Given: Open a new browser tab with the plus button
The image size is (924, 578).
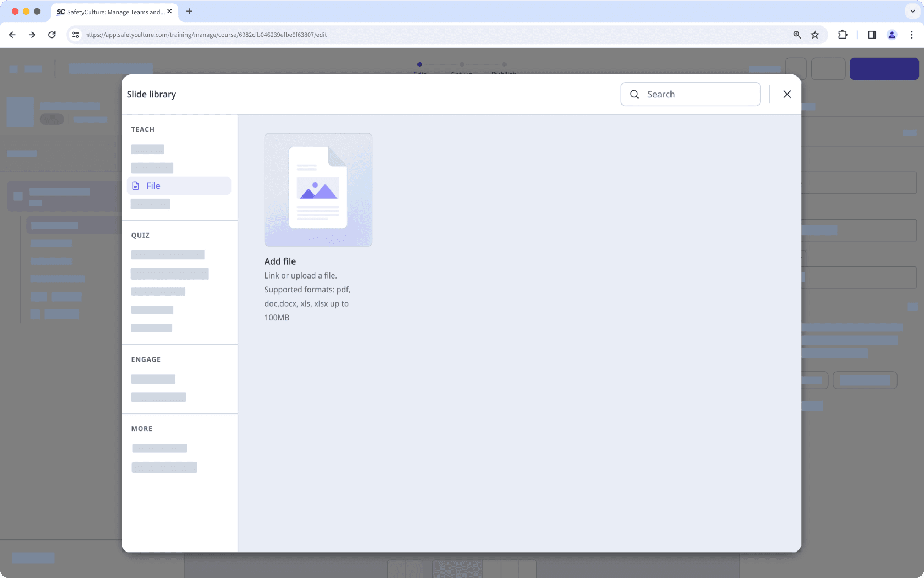Looking at the screenshot, I should tap(189, 12).
